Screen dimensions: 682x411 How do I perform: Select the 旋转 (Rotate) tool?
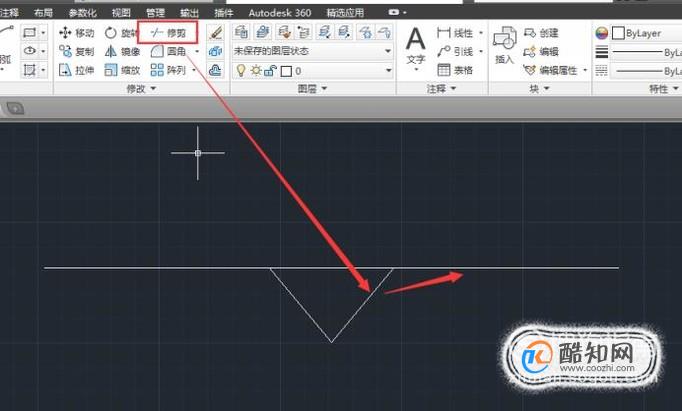pos(121,33)
